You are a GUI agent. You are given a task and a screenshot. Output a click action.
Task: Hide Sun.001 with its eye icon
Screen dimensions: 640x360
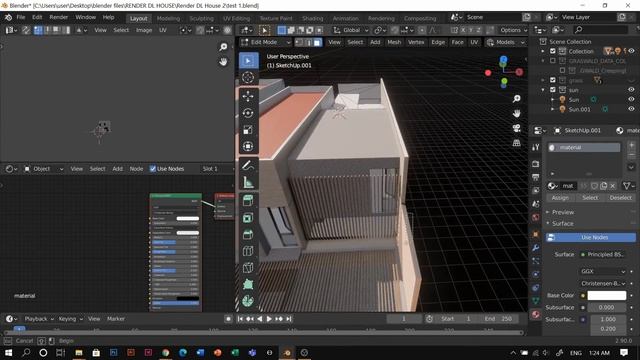coord(631,109)
